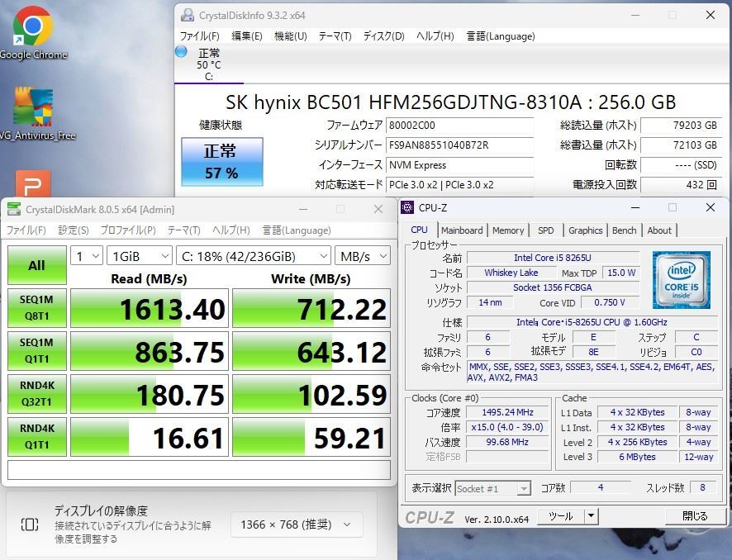Switch to Memory tab in CPU-Z

point(508,230)
